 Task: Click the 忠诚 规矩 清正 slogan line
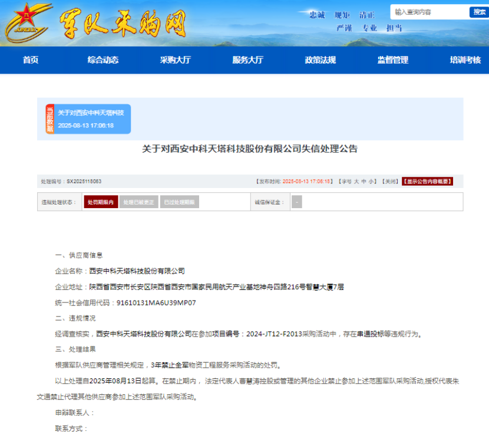click(342, 15)
